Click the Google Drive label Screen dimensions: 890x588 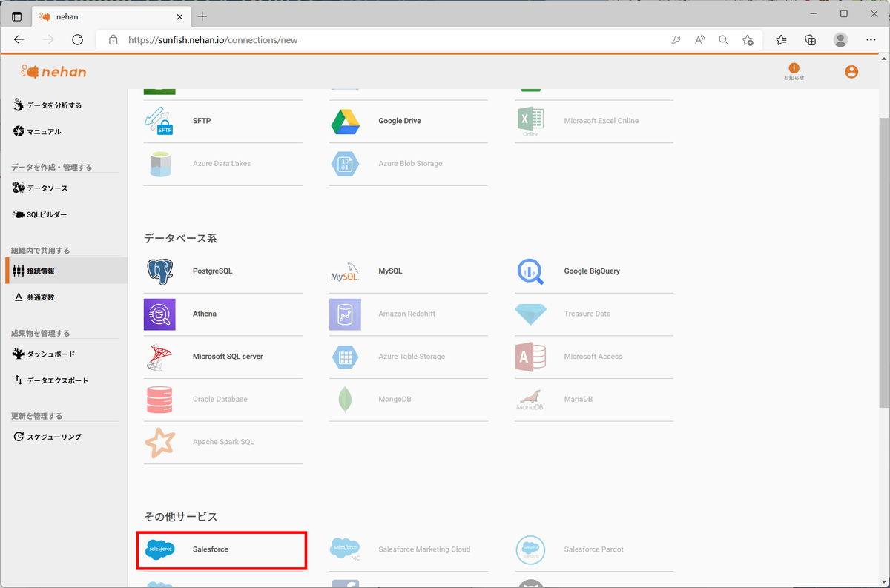pyautogui.click(x=400, y=121)
